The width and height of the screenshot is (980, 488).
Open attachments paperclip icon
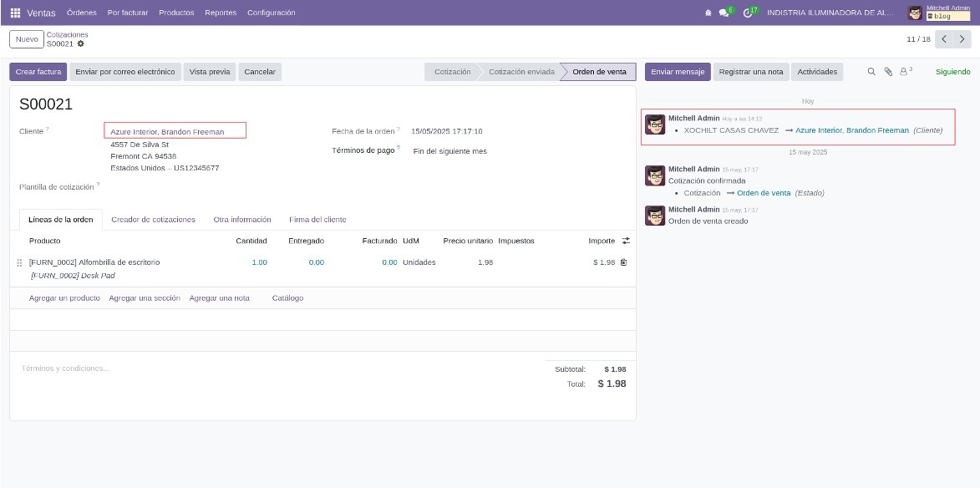pyautogui.click(x=888, y=72)
